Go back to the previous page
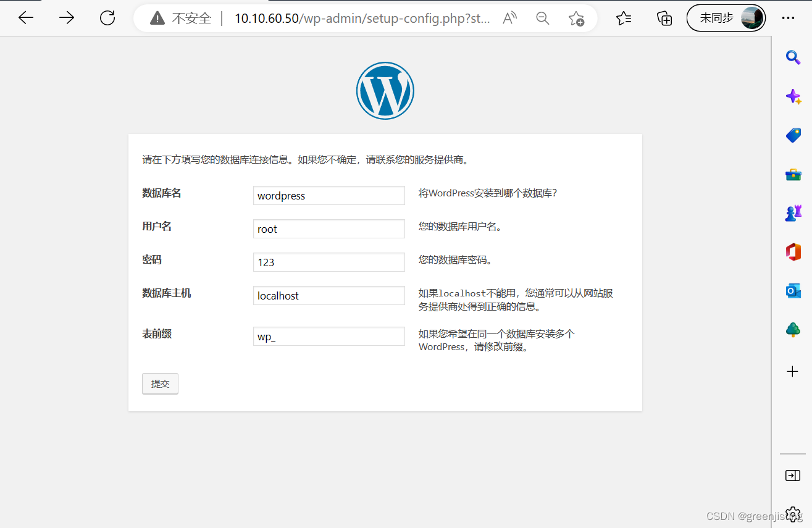 [26, 18]
